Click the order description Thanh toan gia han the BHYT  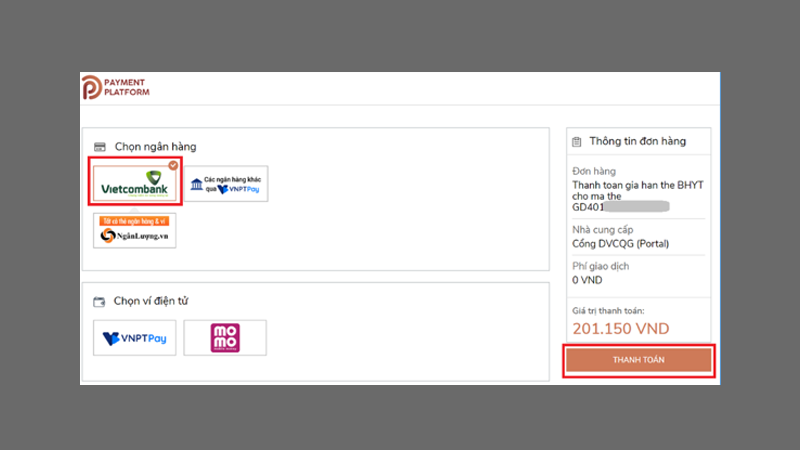(638, 196)
